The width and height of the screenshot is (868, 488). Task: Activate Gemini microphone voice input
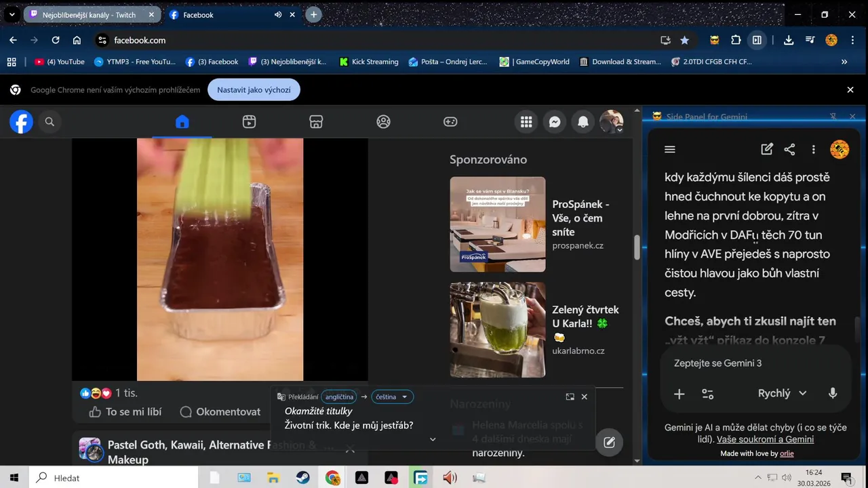833,393
